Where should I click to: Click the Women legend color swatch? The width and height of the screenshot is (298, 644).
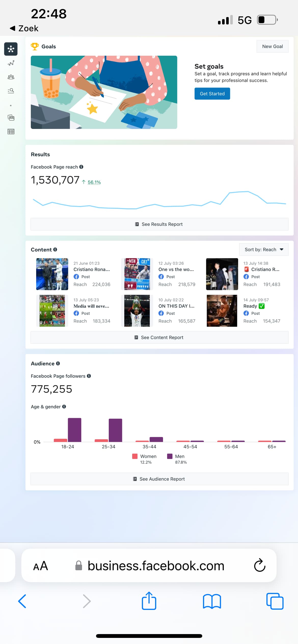click(x=135, y=456)
